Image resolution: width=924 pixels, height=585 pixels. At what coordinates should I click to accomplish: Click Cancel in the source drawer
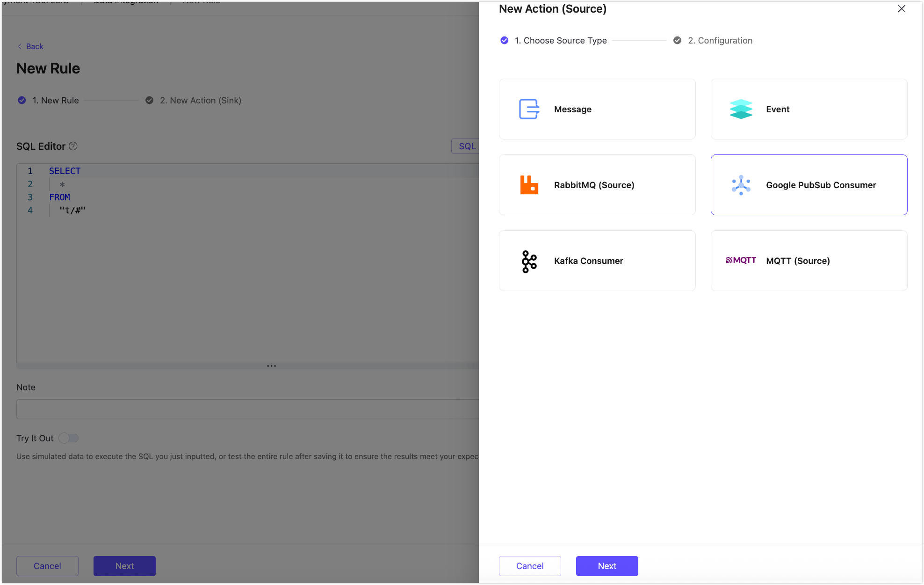pos(530,566)
